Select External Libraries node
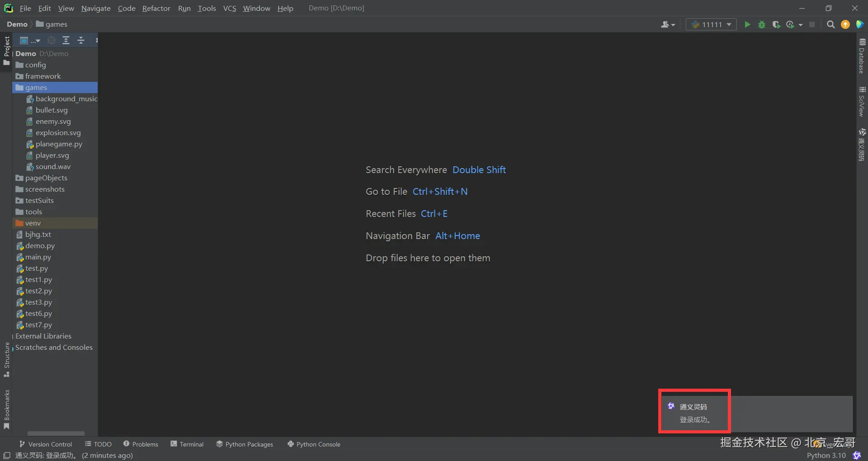868x461 pixels. [x=55, y=336]
